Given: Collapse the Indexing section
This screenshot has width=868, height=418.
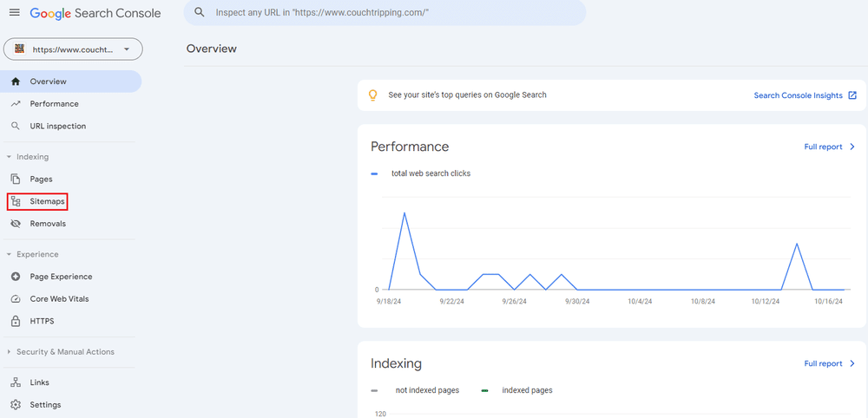Looking at the screenshot, I should tap(10, 157).
